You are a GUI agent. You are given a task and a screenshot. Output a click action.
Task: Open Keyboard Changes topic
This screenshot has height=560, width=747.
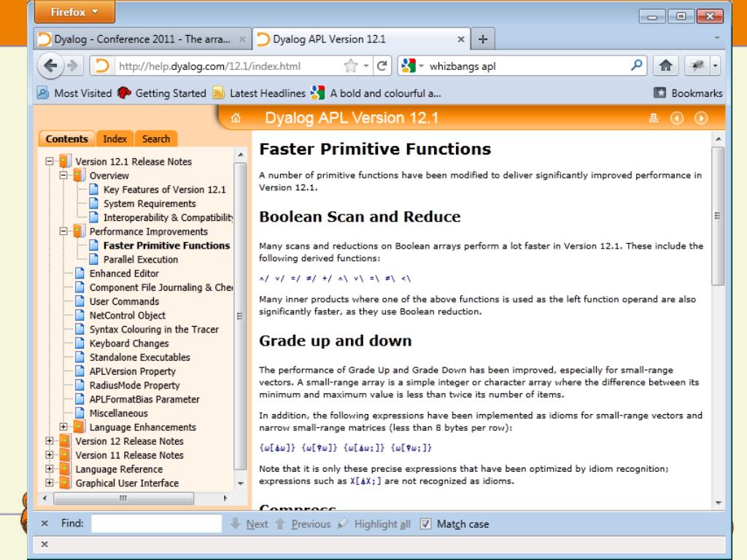tap(129, 343)
